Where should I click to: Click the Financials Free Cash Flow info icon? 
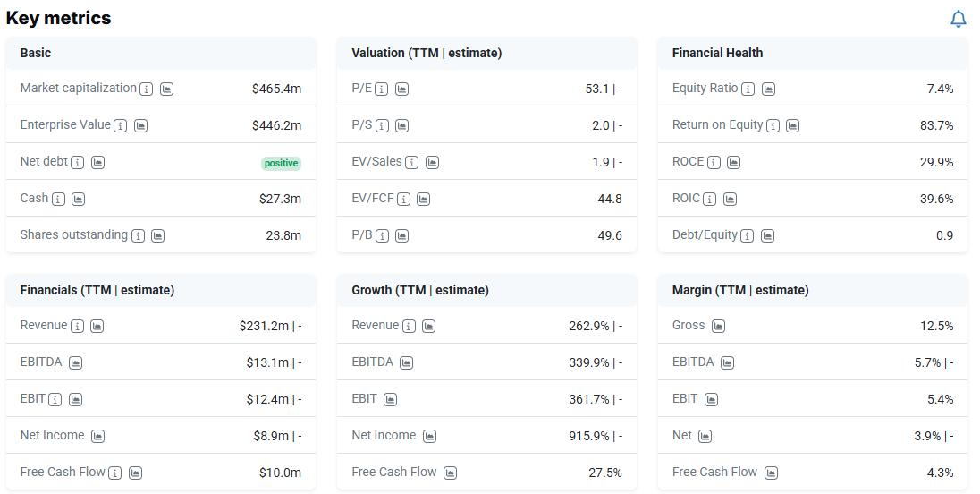click(115, 473)
